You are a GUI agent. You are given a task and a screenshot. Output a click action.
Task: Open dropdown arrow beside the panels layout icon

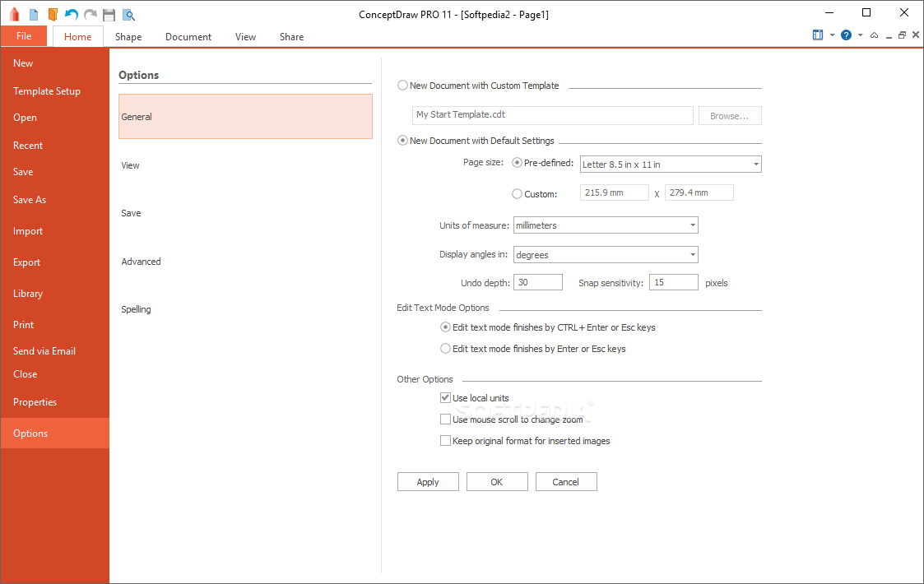(x=832, y=35)
